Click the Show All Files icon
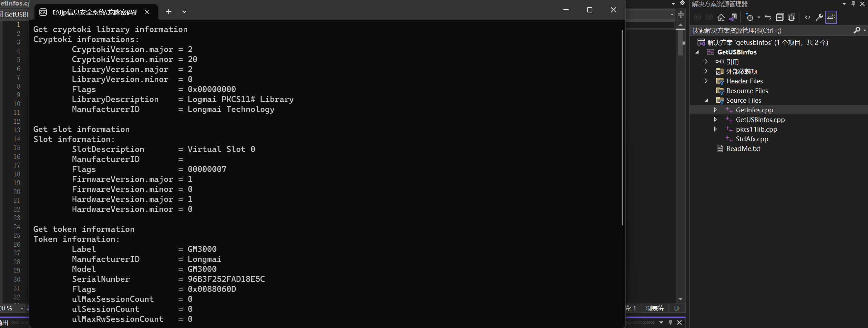The width and height of the screenshot is (868, 328). (792, 17)
